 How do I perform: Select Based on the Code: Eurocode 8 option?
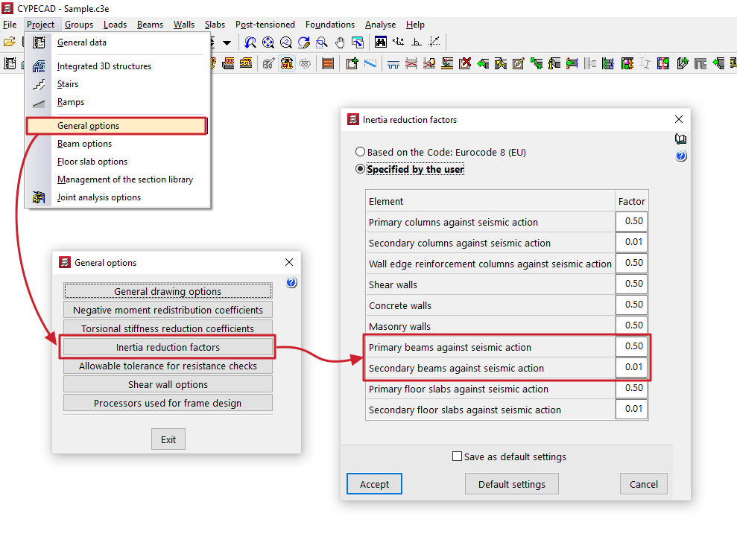click(360, 152)
